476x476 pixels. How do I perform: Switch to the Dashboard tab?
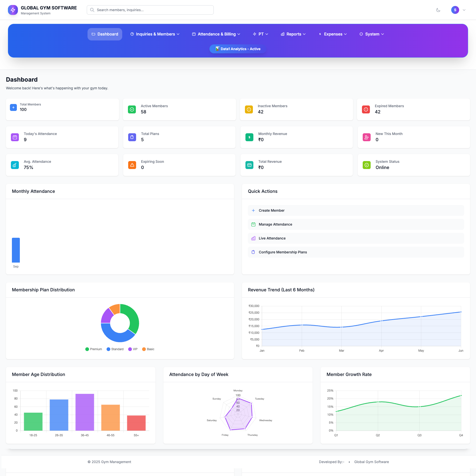click(105, 34)
